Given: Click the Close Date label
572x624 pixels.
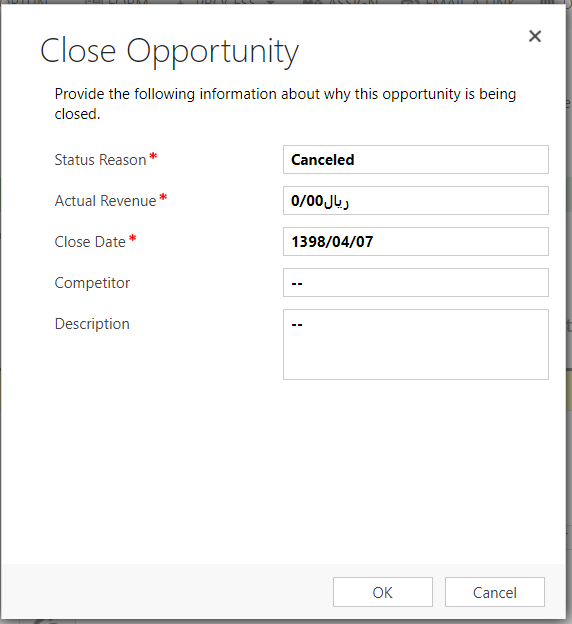Looking at the screenshot, I should coord(90,242).
